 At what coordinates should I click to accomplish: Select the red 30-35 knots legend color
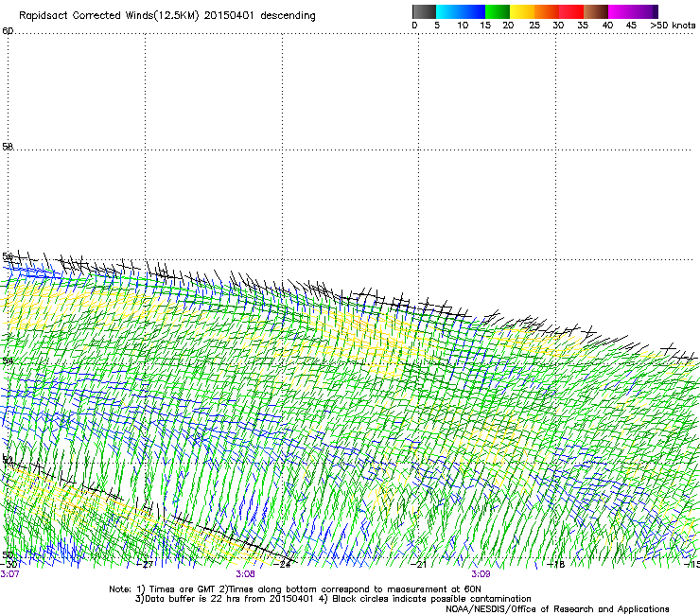(571, 11)
